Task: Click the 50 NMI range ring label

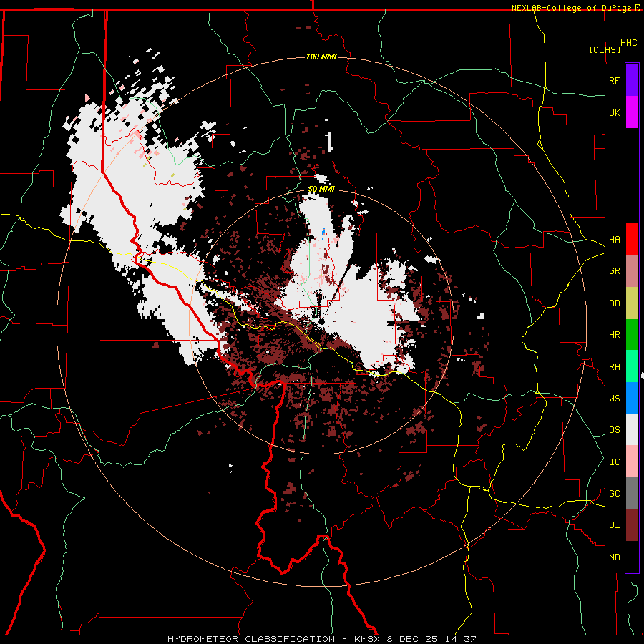Action: (321, 190)
